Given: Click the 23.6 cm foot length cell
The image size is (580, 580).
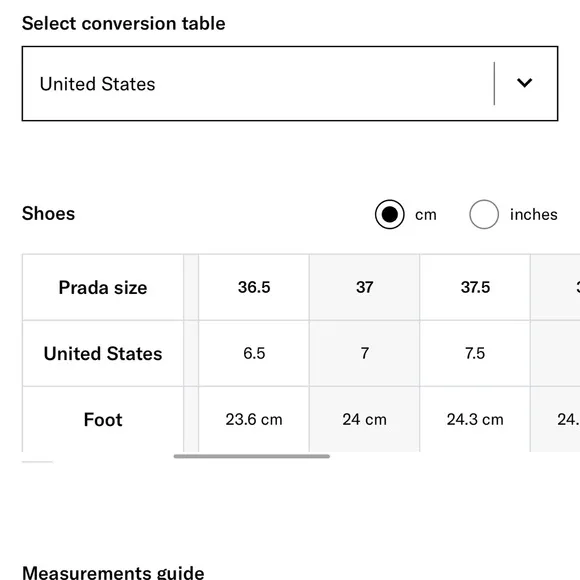Looking at the screenshot, I should 254,419.
